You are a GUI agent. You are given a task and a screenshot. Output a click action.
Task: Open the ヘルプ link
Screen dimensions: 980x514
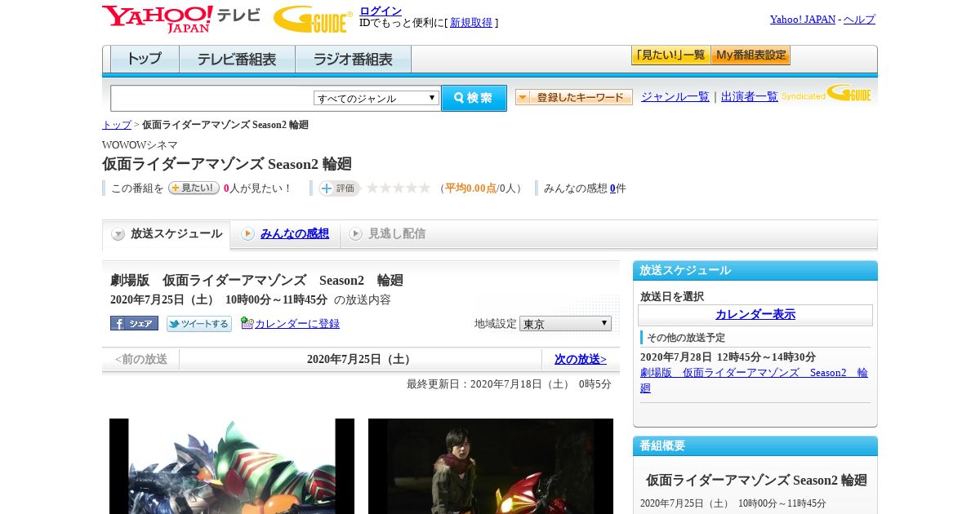[859, 20]
